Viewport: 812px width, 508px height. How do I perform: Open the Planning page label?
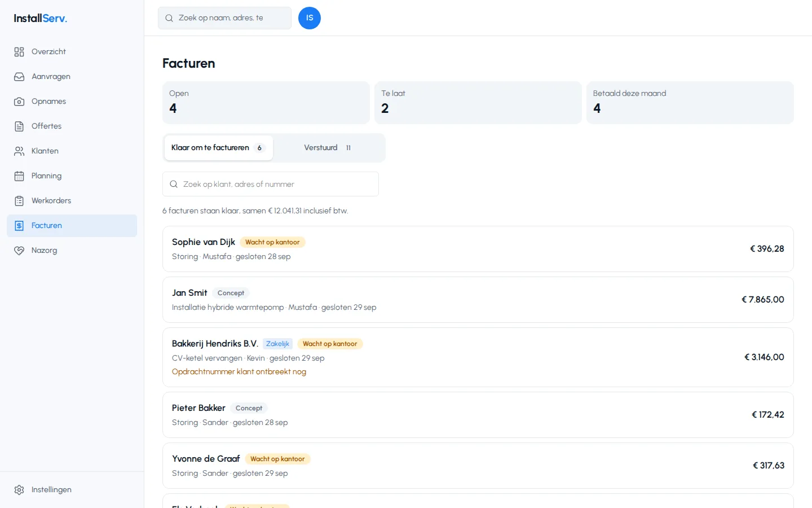coord(46,176)
